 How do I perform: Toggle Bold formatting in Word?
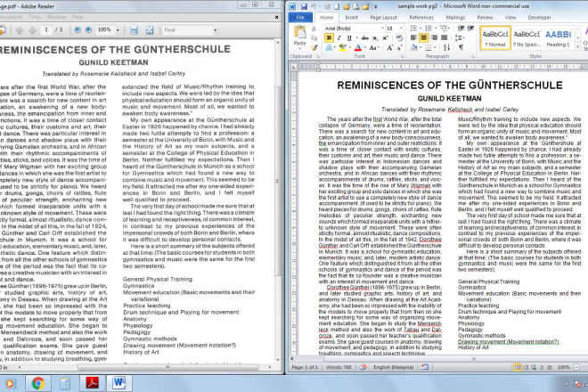pos(329,38)
